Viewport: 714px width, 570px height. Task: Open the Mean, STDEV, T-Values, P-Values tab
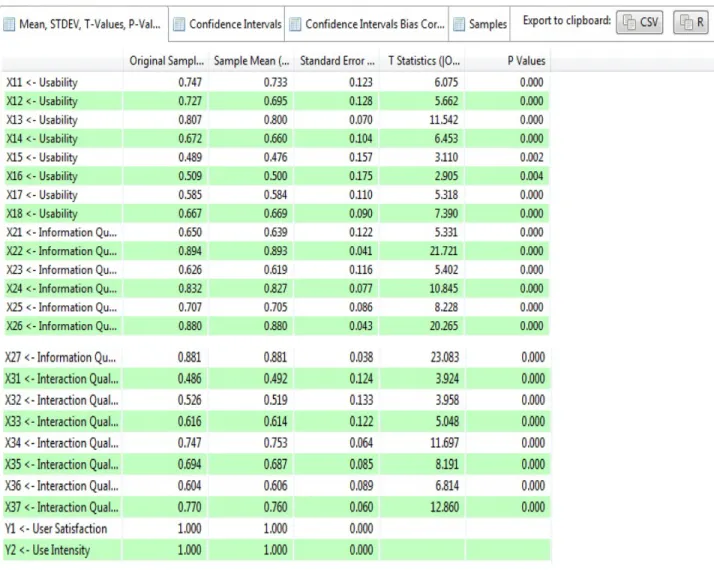84,24
